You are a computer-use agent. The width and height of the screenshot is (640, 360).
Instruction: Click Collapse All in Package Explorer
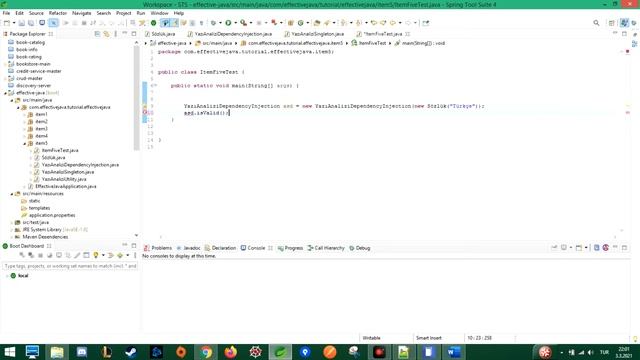(97, 34)
